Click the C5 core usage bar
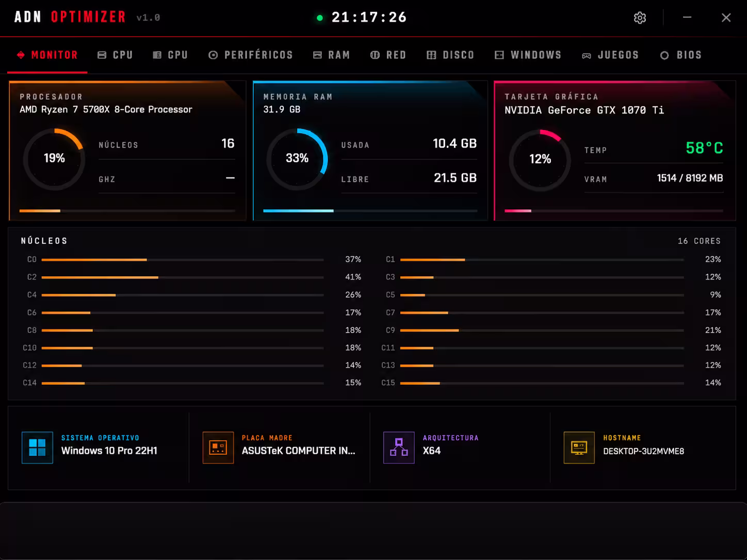 point(542,295)
